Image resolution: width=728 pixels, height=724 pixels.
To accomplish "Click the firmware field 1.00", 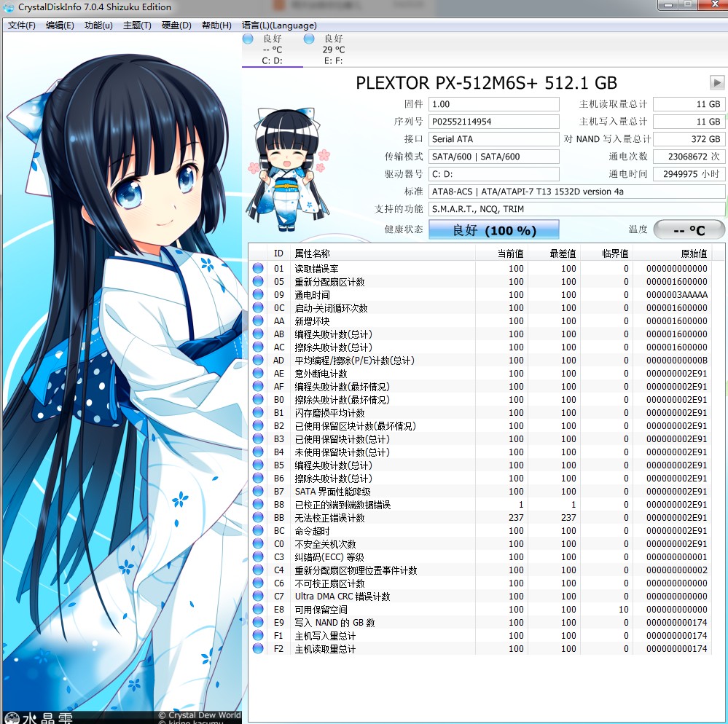I will [493, 104].
